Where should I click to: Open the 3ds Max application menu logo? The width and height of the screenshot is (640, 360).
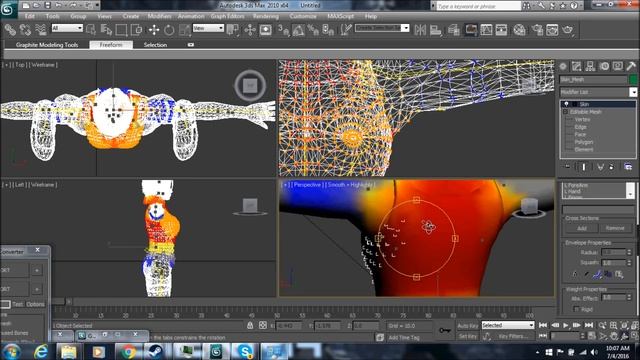pyautogui.click(x=8, y=9)
